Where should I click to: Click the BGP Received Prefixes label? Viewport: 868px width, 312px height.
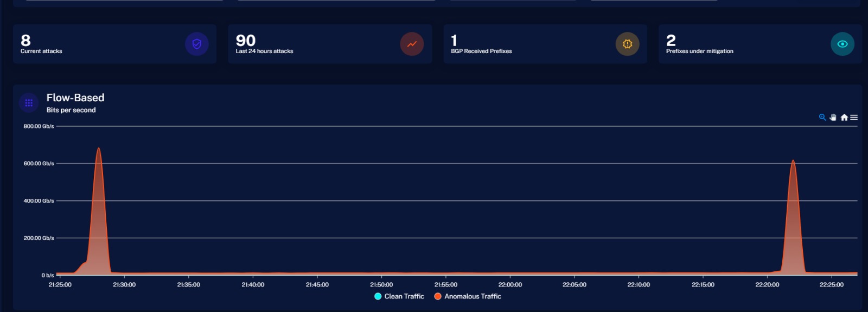point(481,51)
